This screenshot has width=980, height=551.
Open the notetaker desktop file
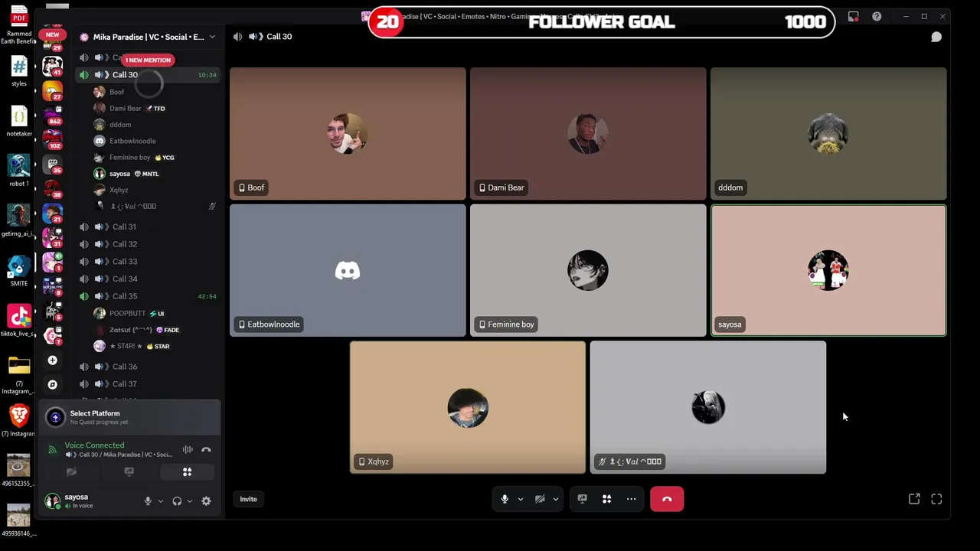click(19, 121)
